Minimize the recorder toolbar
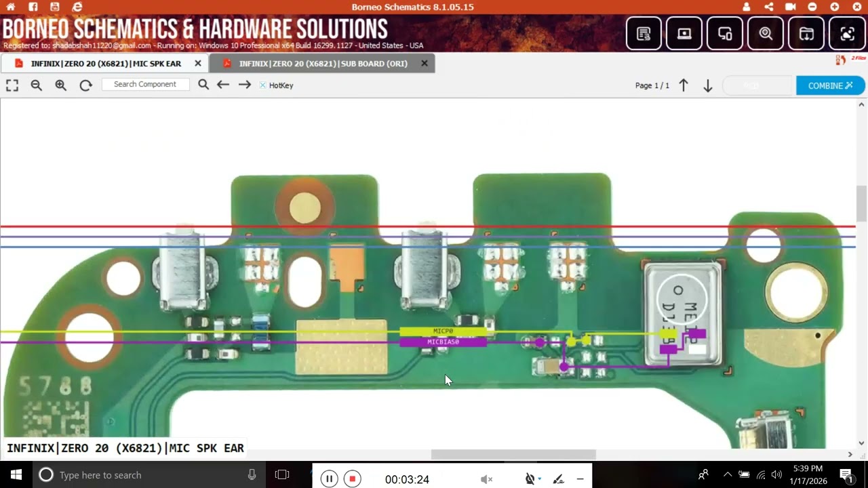 click(580, 479)
